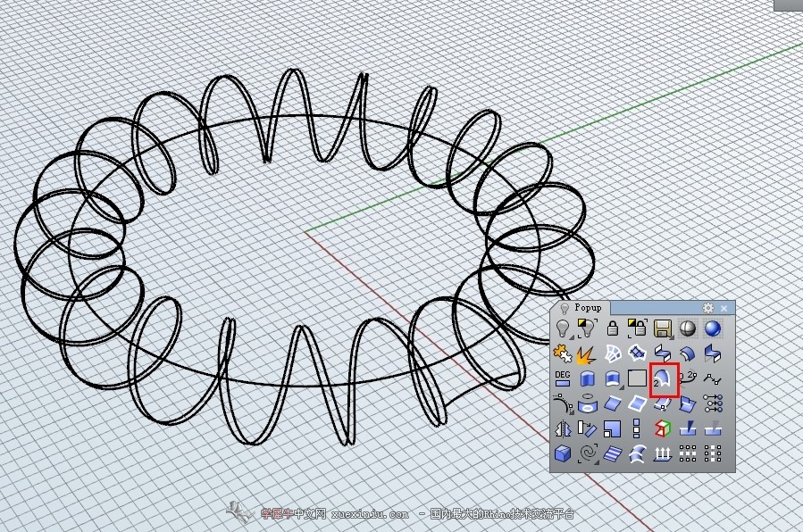
Task: Choose the blue surface icon with white top edge
Action: [613, 403]
